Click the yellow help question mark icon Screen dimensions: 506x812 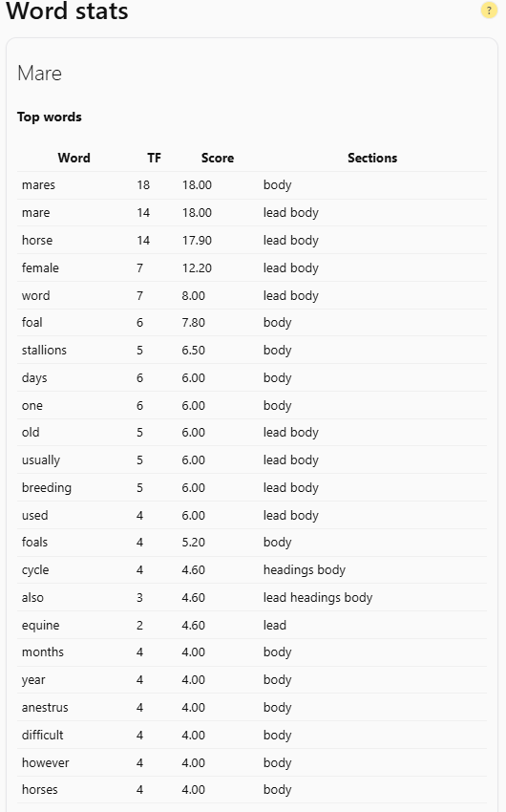[x=489, y=10]
